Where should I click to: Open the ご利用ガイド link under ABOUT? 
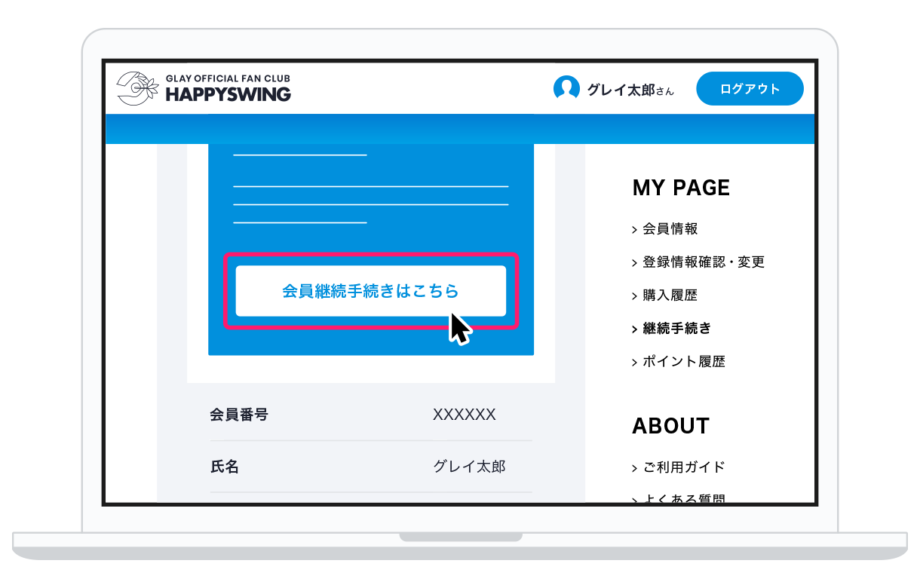[x=683, y=467]
